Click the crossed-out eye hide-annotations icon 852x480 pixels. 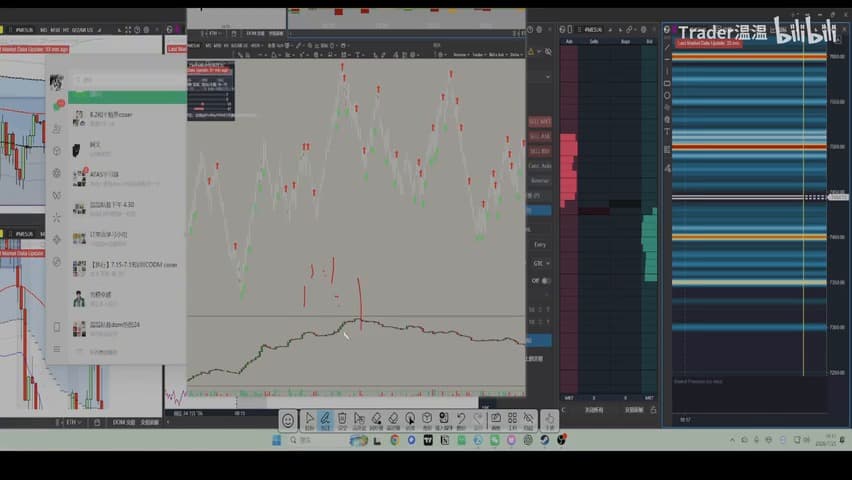(529, 420)
